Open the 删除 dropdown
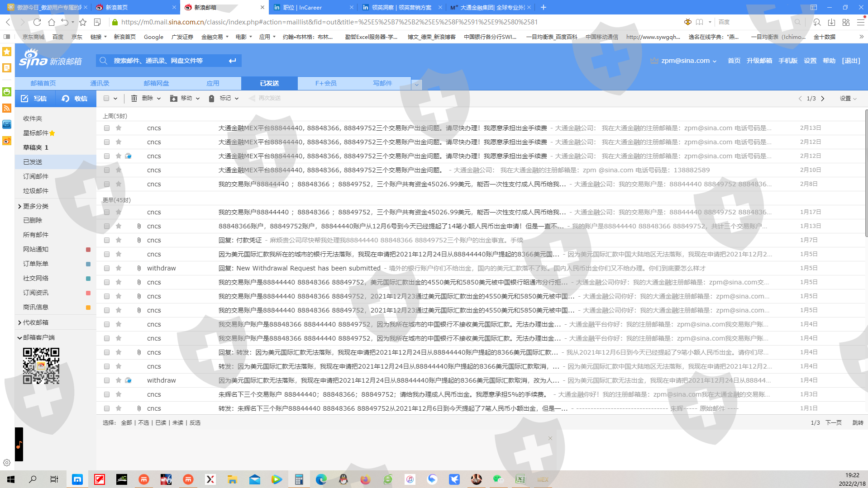The image size is (868, 488). click(x=159, y=99)
